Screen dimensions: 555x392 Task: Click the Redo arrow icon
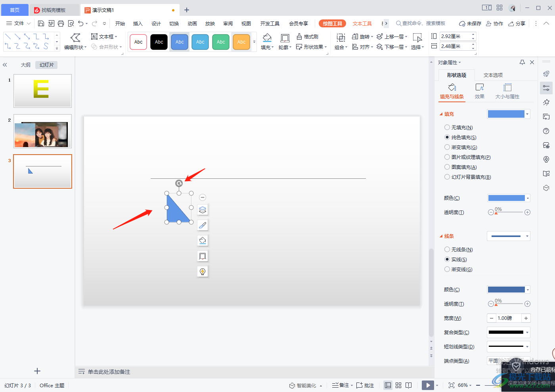[x=95, y=23]
